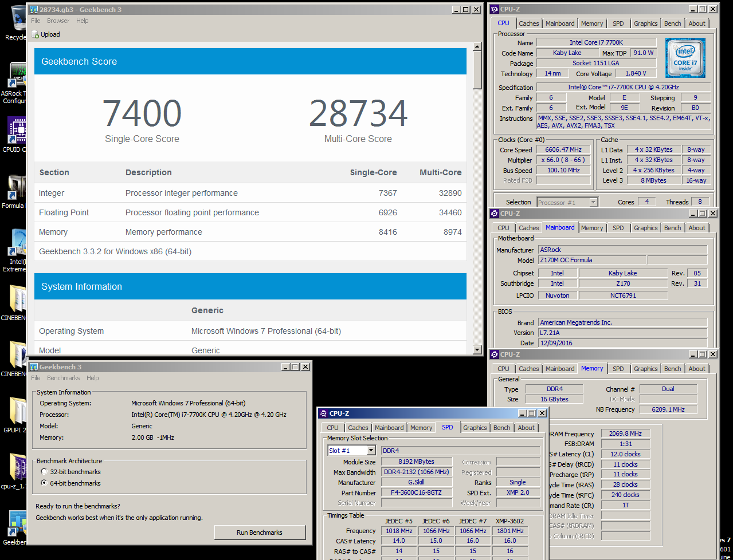Open the Intel Extreme Tuning desktop shortcut
733x560 pixels.
[17, 243]
